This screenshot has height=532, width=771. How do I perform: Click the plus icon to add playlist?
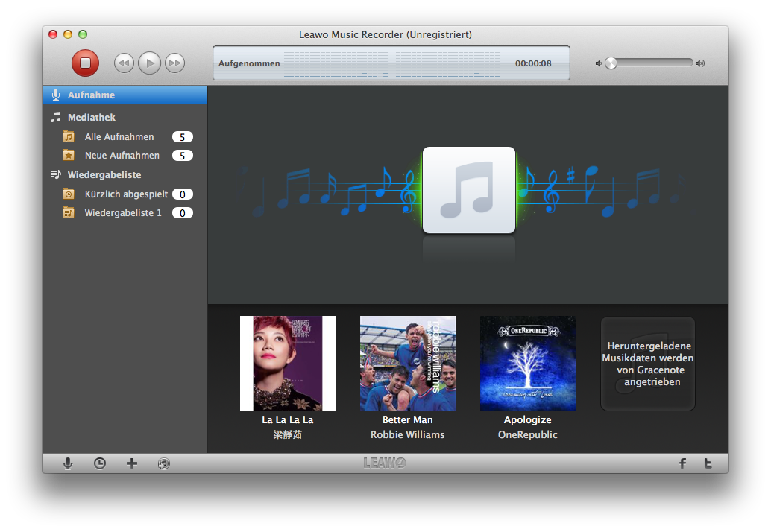click(x=132, y=463)
